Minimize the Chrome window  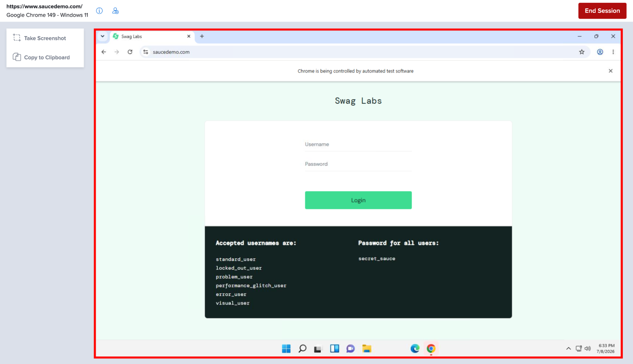579,36
